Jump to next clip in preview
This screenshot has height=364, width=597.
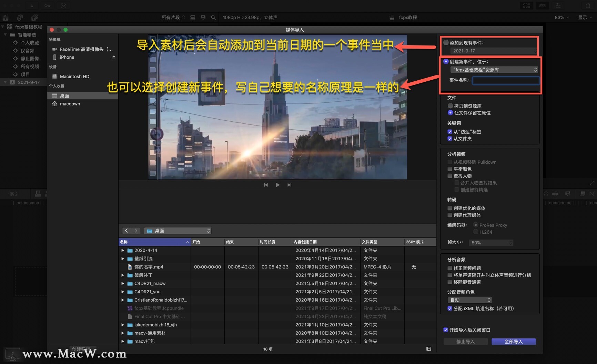[289, 185]
